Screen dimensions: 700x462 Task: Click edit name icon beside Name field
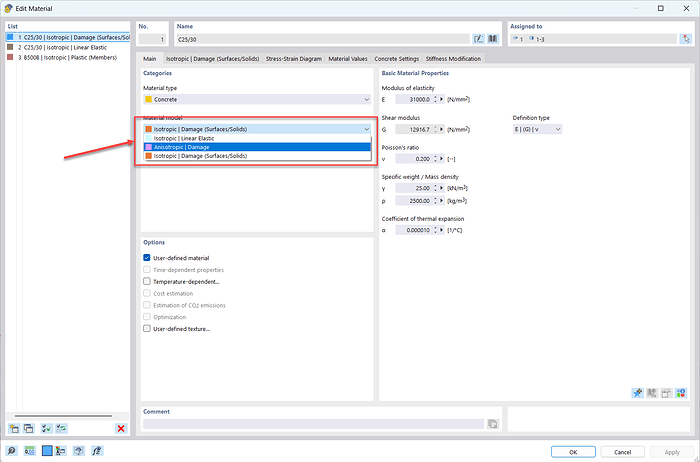point(479,39)
